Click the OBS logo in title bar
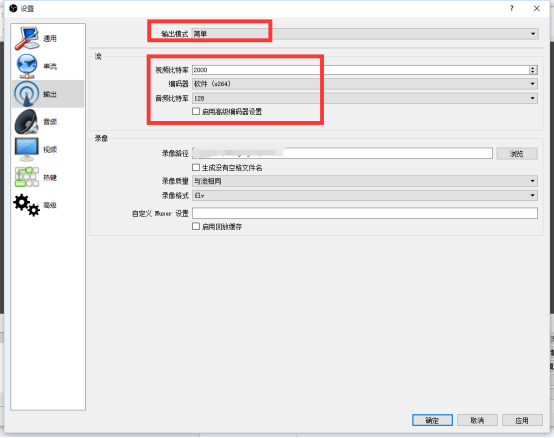This screenshot has height=438, width=554. coord(13,8)
